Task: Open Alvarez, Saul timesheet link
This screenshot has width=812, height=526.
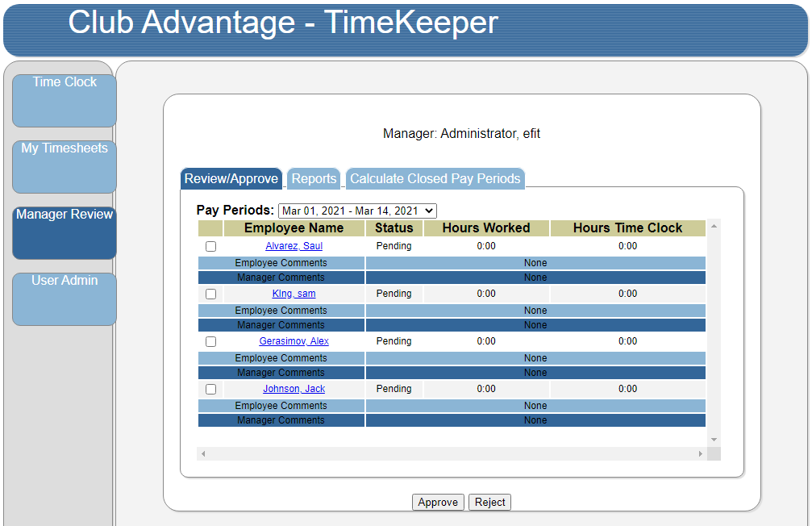Action: [x=294, y=246]
